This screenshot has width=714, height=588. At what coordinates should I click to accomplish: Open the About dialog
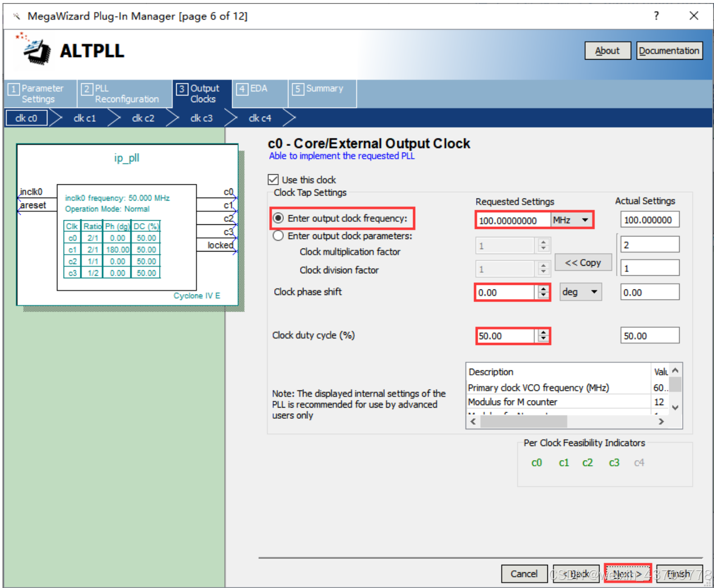pyautogui.click(x=607, y=51)
